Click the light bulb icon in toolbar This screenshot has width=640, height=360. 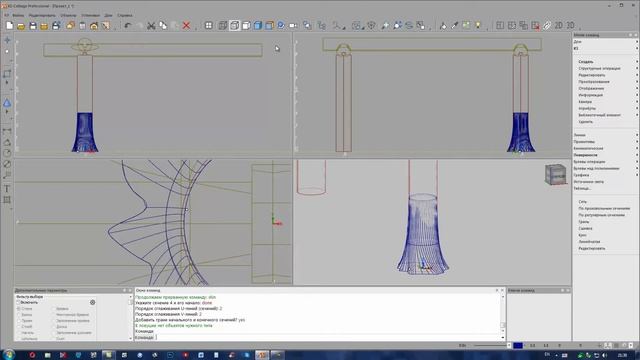click(478, 26)
